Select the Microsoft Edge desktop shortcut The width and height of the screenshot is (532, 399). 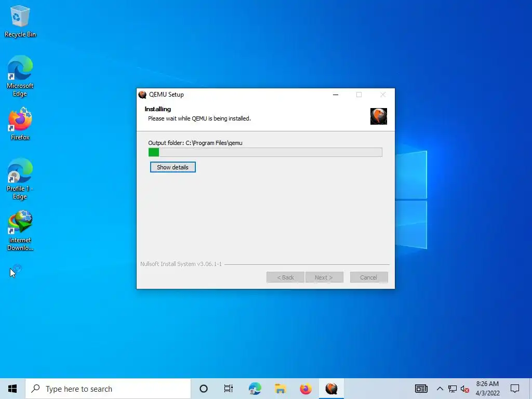click(x=20, y=76)
